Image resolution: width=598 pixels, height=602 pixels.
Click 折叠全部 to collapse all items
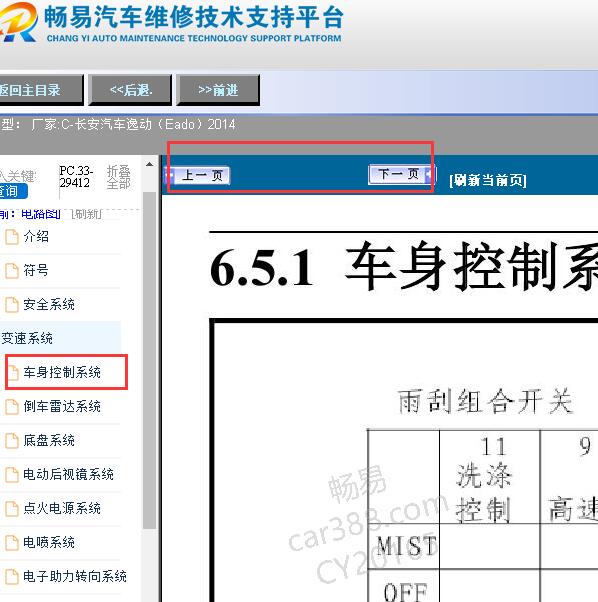[x=119, y=177]
